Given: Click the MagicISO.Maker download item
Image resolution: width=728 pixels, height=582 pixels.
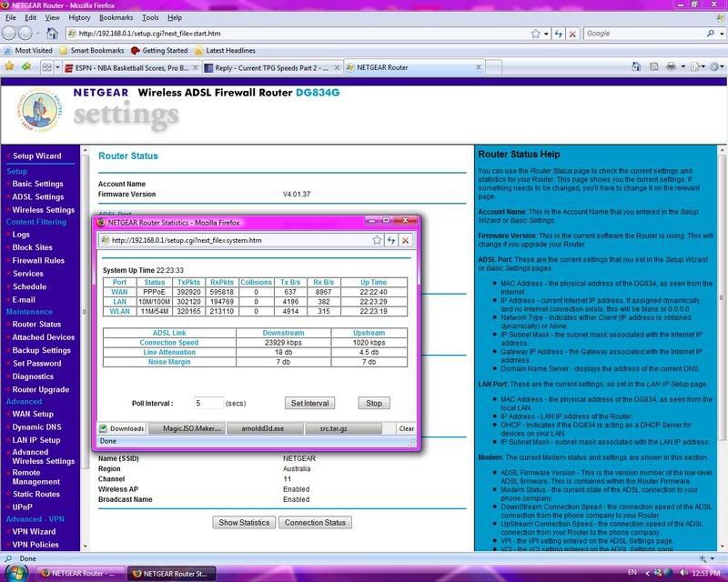Looking at the screenshot, I should (x=187, y=428).
